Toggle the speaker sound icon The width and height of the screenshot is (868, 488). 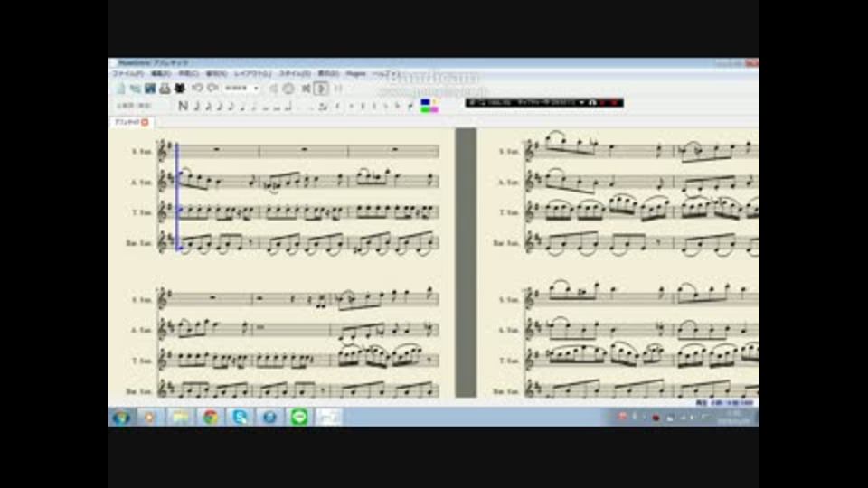[273, 89]
